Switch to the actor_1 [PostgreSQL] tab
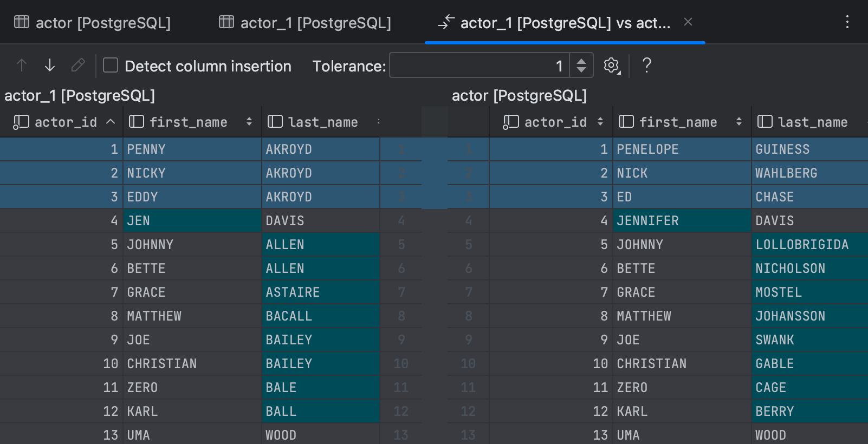The image size is (868, 444). coord(305,22)
